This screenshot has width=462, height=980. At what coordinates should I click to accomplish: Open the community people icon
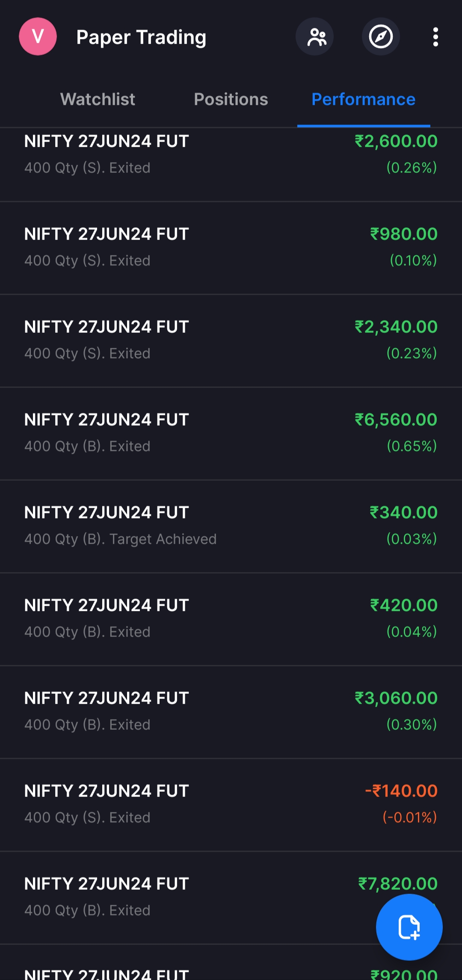click(315, 37)
